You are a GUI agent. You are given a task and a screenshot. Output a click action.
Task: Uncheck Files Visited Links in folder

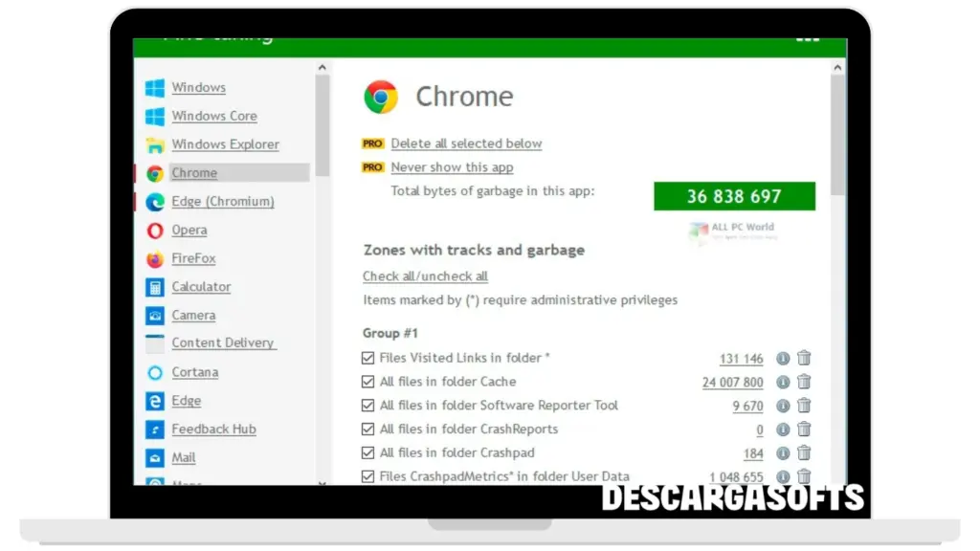pyautogui.click(x=368, y=358)
